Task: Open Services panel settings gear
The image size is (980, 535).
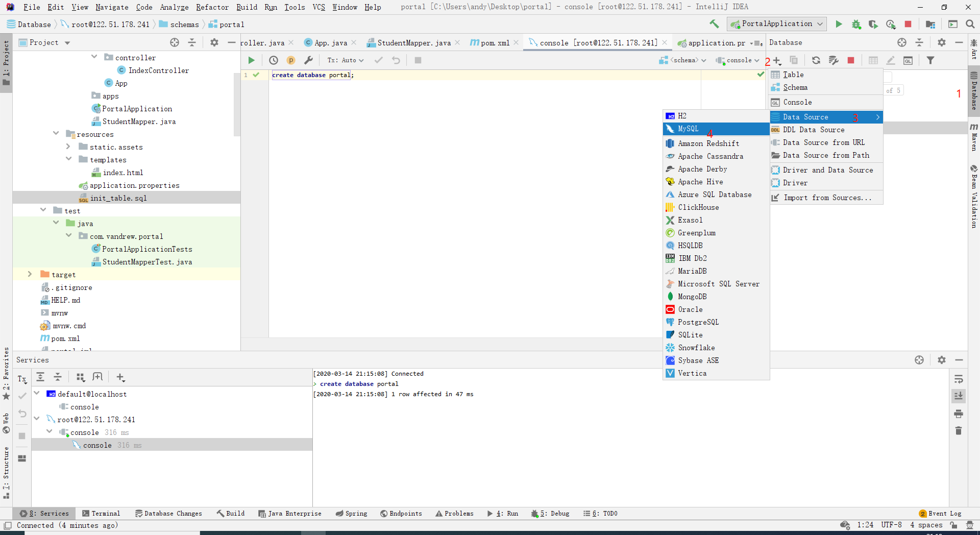Action: 942,360
